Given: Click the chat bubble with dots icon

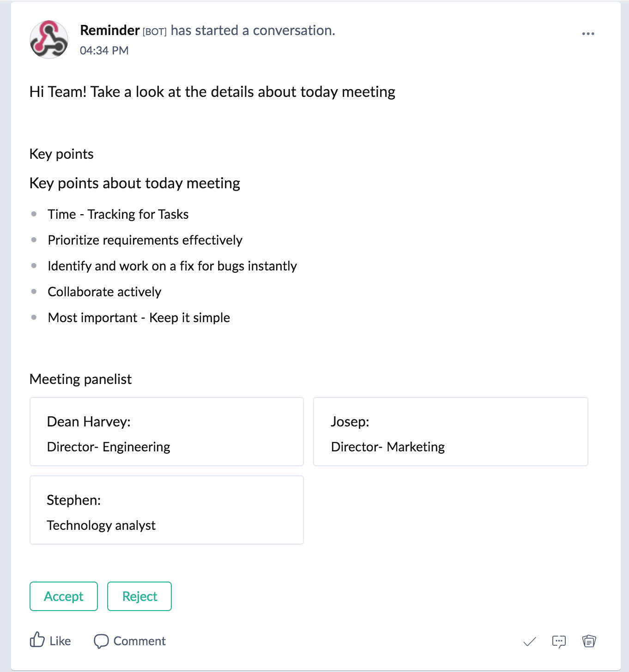Looking at the screenshot, I should tap(559, 641).
